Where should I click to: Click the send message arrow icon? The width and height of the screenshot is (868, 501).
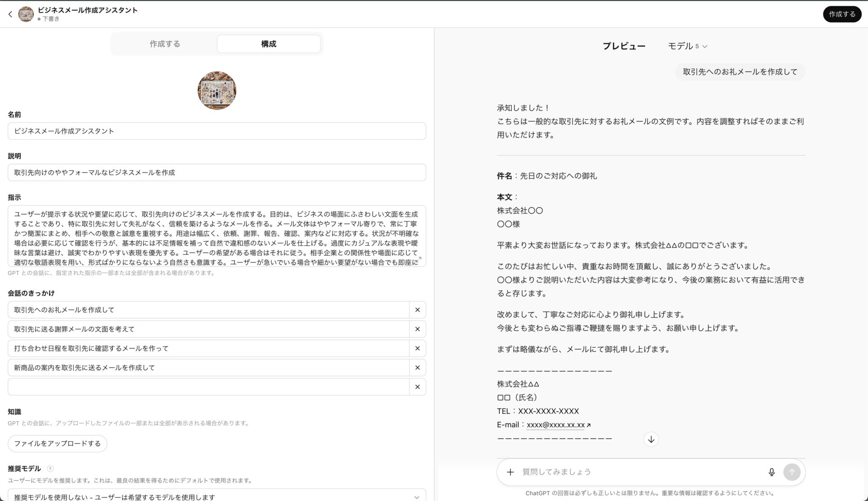coord(792,472)
